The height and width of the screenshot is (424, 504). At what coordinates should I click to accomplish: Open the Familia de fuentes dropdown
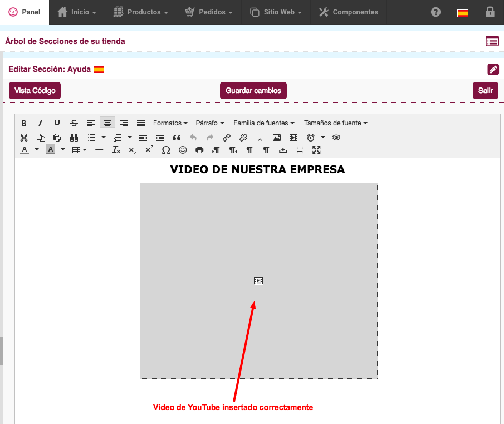[264, 123]
